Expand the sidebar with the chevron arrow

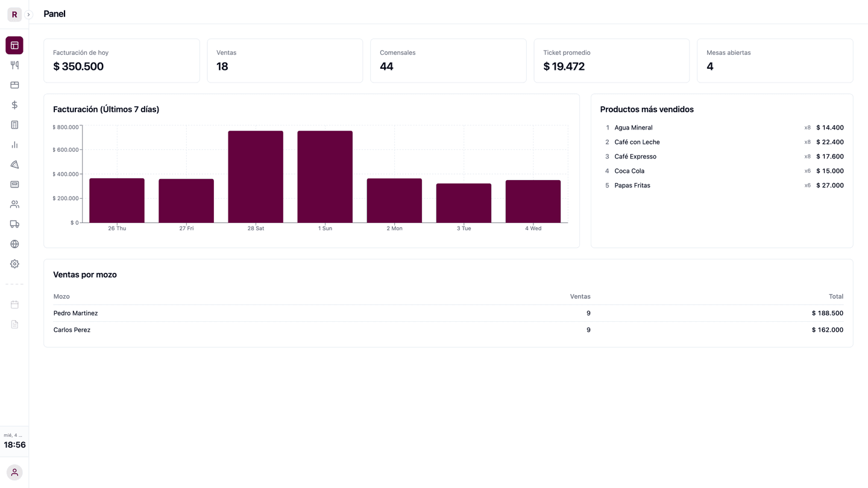point(28,14)
